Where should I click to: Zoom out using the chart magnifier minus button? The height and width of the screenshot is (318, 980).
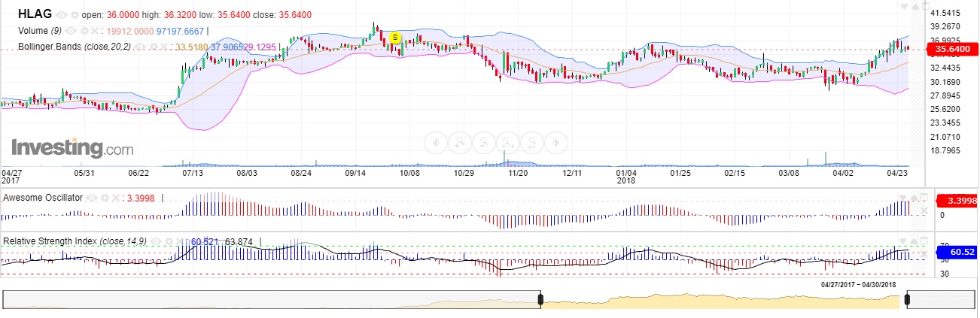[482, 142]
